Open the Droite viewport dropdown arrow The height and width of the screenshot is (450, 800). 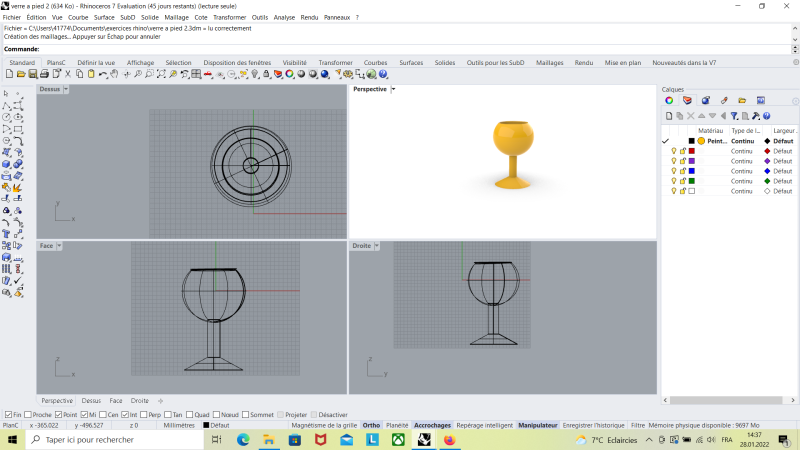378,245
